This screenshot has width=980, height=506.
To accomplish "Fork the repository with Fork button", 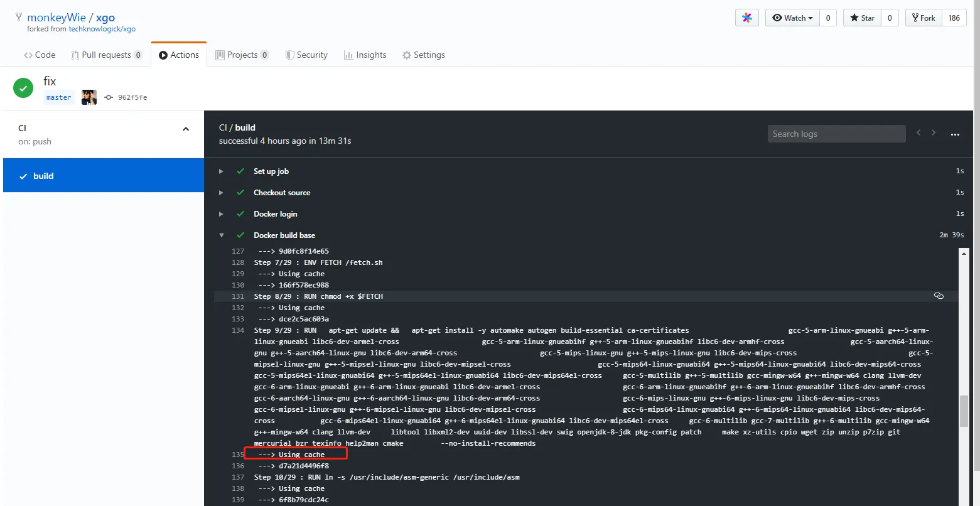I will (x=923, y=18).
